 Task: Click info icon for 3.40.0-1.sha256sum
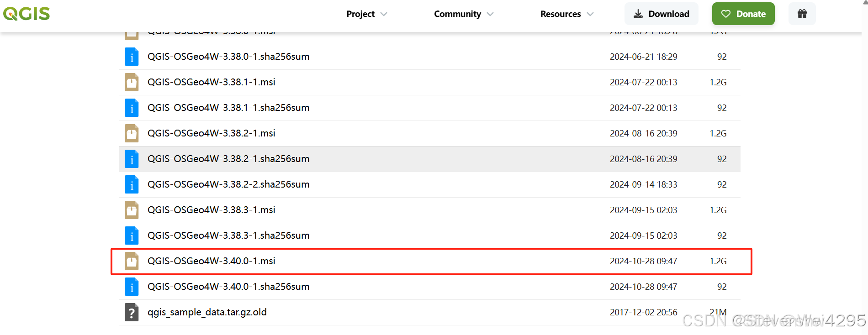[x=132, y=287]
